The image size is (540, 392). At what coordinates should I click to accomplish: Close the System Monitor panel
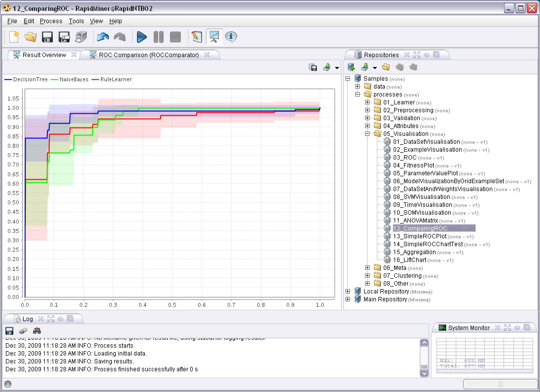click(498, 327)
